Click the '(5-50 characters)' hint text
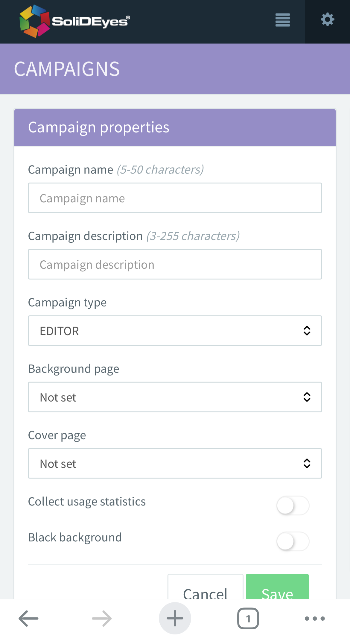 click(160, 170)
